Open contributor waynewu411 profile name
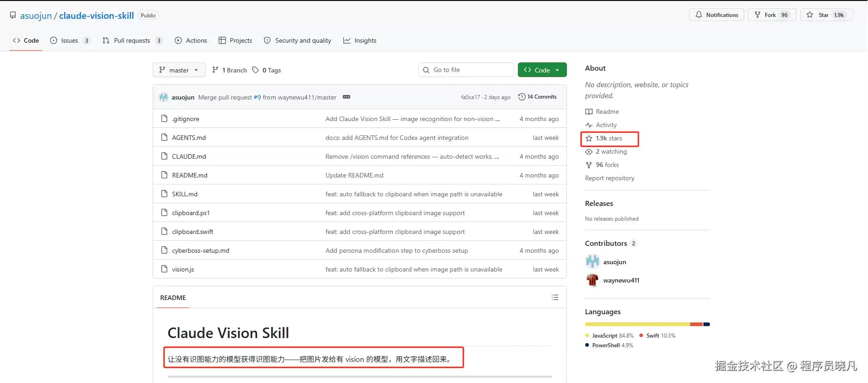Image resolution: width=868 pixels, height=383 pixels. pos(621,280)
